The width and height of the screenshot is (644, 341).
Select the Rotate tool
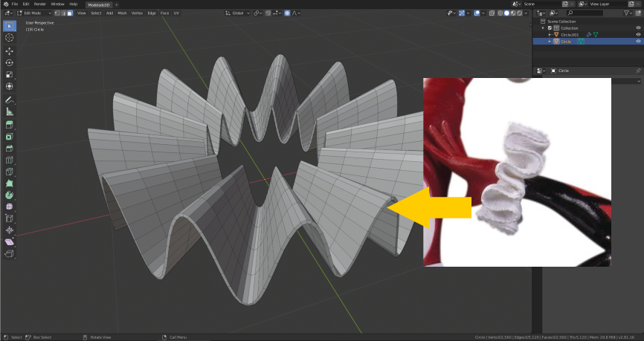(x=9, y=63)
